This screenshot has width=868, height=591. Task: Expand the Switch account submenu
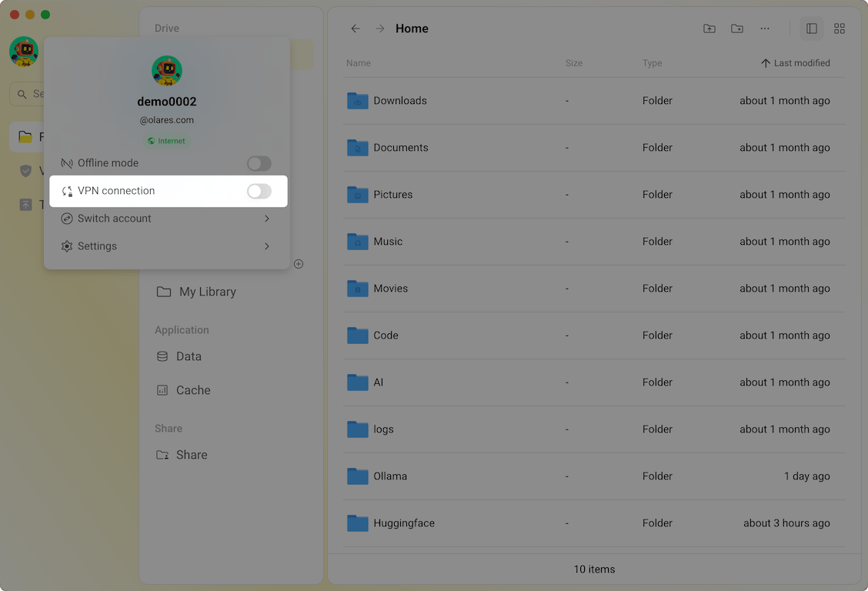tap(267, 219)
